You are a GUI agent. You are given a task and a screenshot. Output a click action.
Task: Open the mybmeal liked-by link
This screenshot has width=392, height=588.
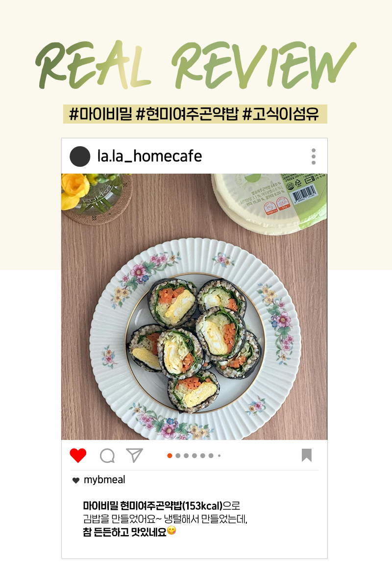[104, 480]
